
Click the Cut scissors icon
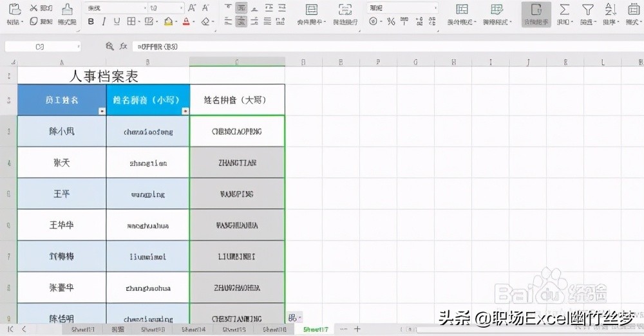click(x=33, y=8)
